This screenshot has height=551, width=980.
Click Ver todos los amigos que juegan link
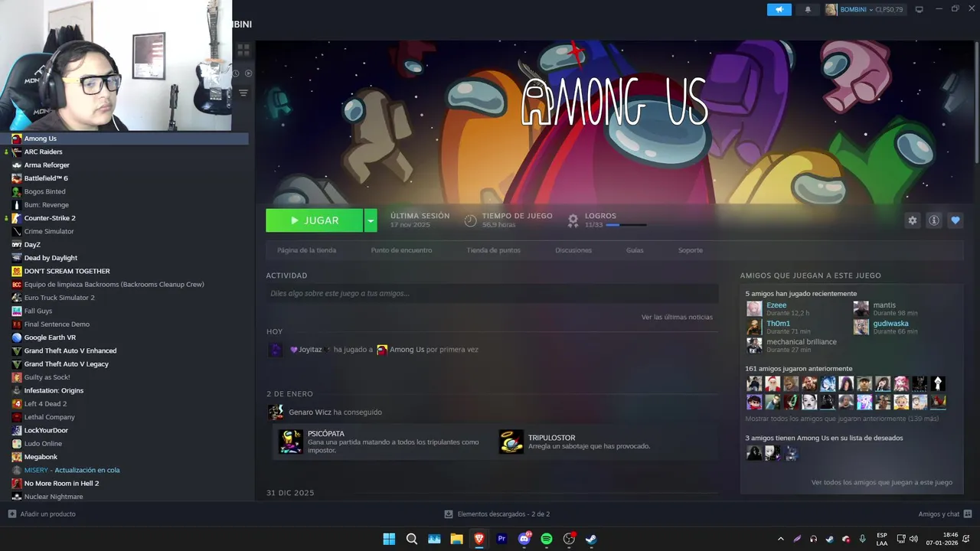pos(882,482)
